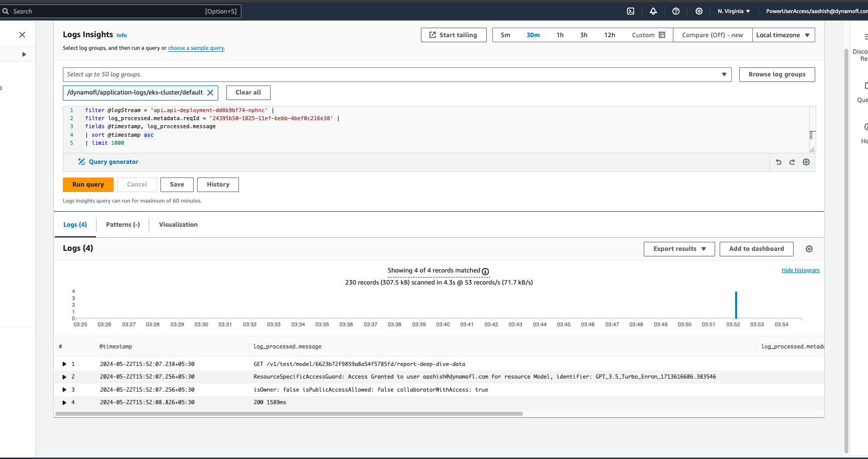
Task: Click Add to dashboard button
Action: pos(756,249)
